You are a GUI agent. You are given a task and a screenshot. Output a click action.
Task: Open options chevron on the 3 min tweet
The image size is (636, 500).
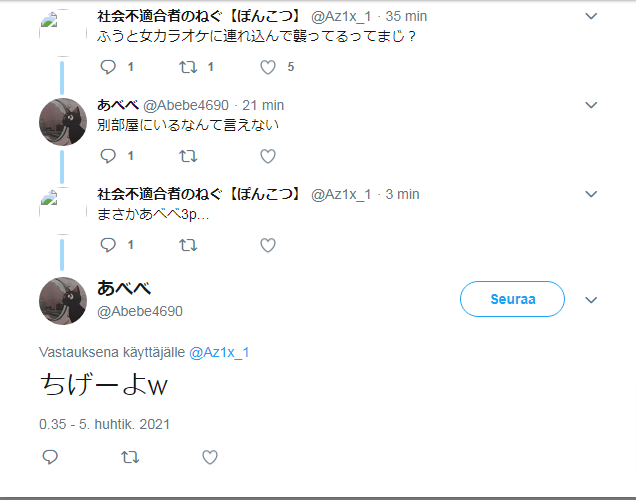(591, 194)
